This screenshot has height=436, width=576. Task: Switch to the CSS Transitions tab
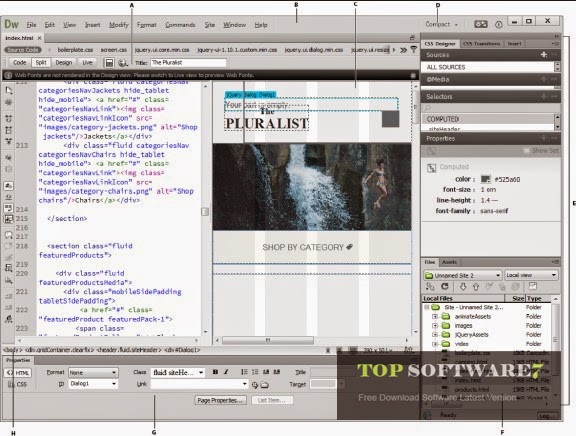click(x=481, y=44)
